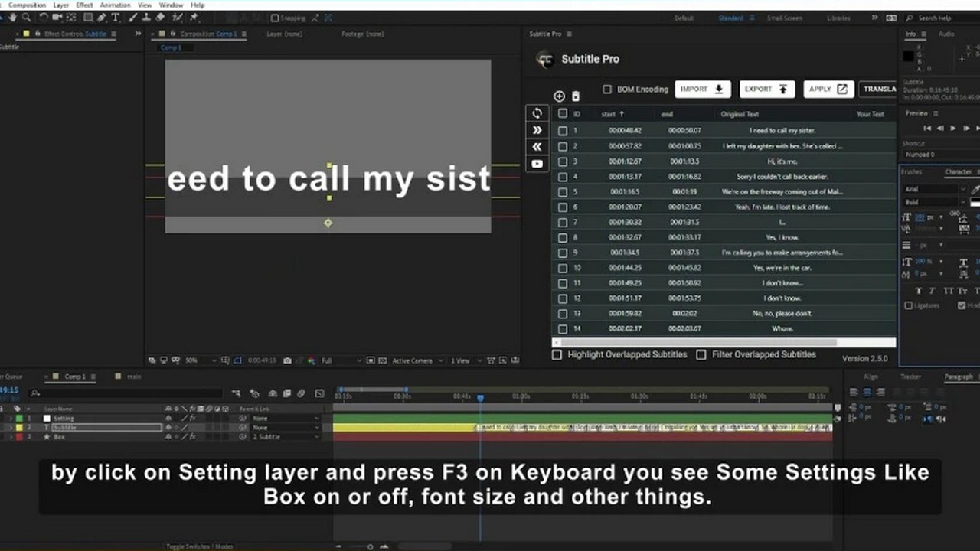This screenshot has width=980, height=551.
Task: Open the viewer magnification dropdown showing 50%
Action: coord(196,360)
